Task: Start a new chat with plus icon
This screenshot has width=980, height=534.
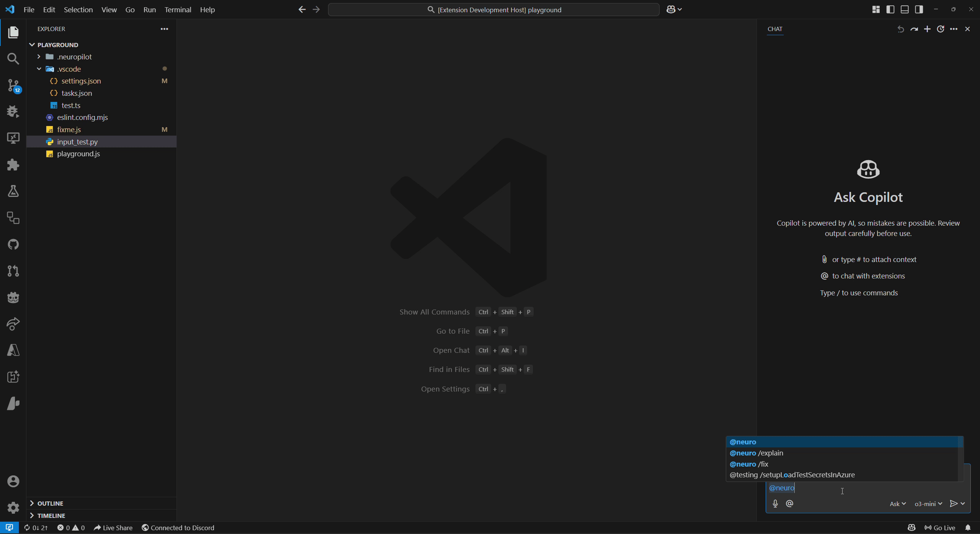Action: (927, 29)
